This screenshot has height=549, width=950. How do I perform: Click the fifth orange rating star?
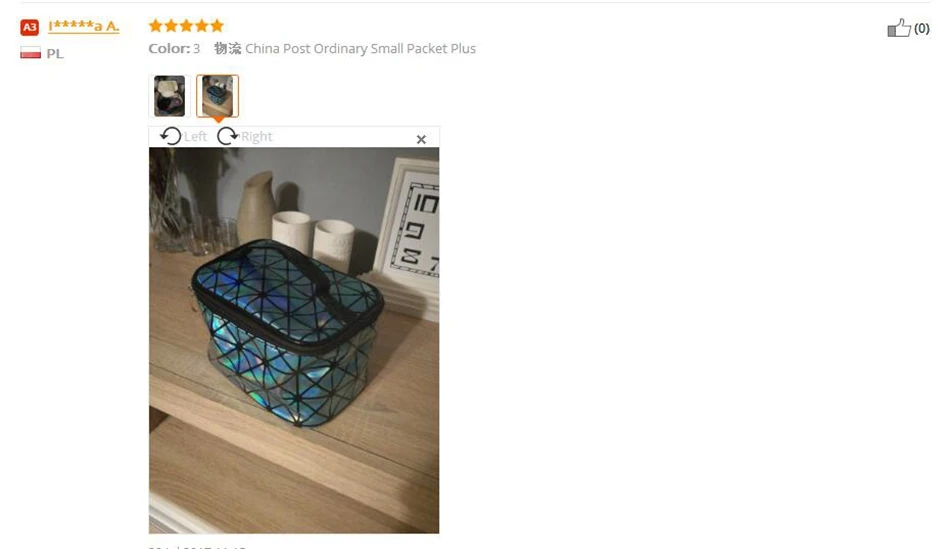pos(217,25)
